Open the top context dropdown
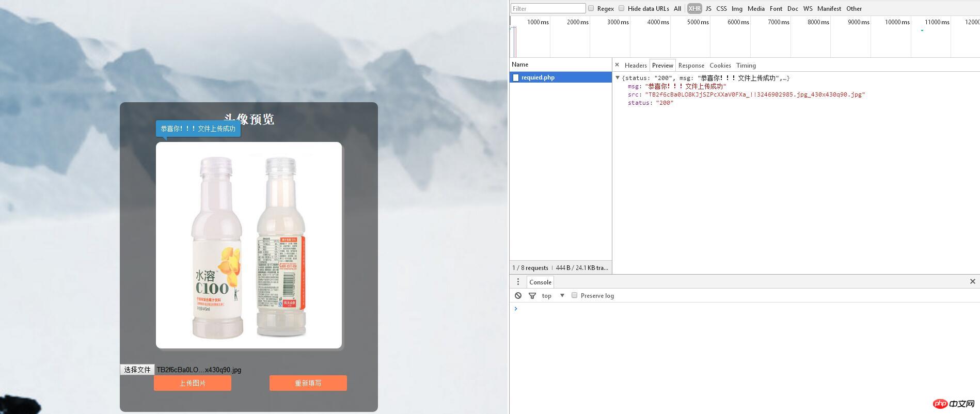Screen dimensions: 980x414 553,296
